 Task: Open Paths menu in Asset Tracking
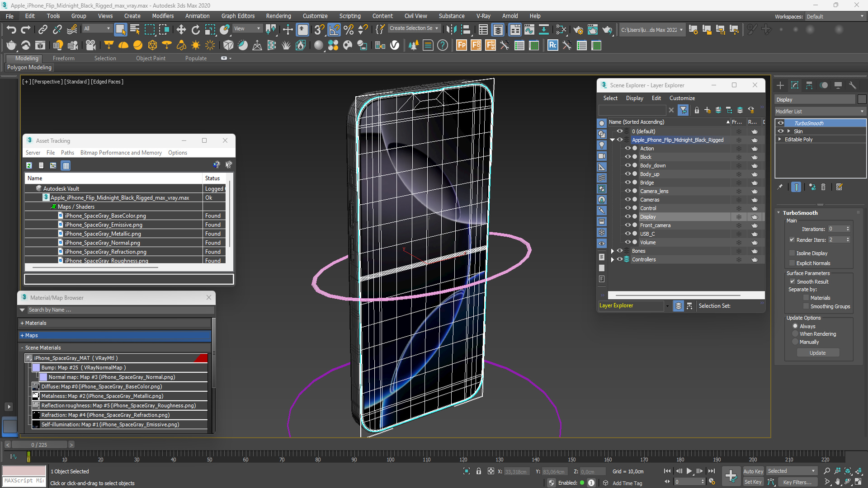click(67, 153)
